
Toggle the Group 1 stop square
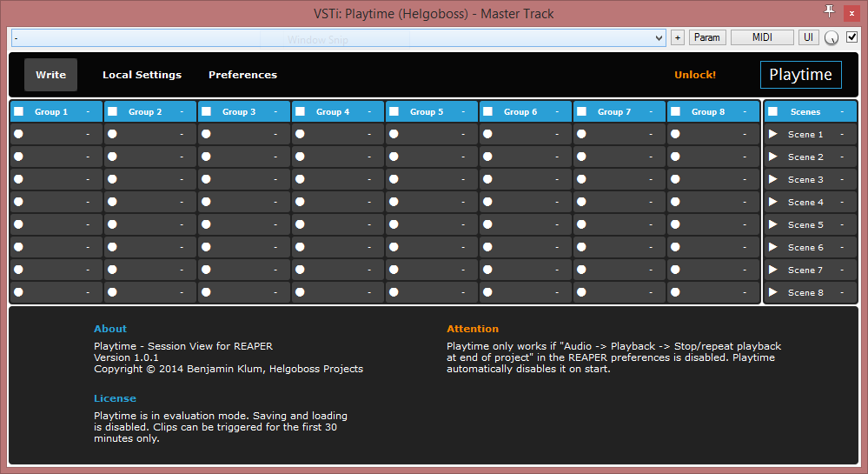(19, 111)
